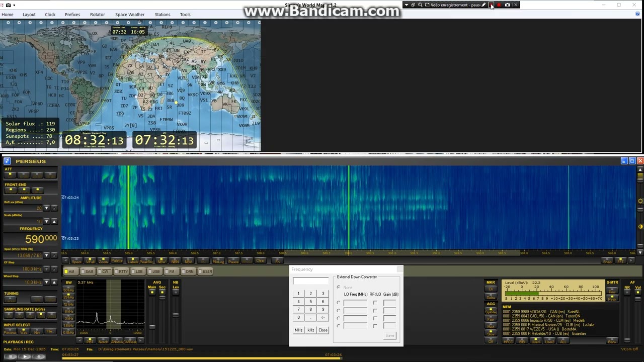Open the Home menu in World Map

[x=7, y=15]
